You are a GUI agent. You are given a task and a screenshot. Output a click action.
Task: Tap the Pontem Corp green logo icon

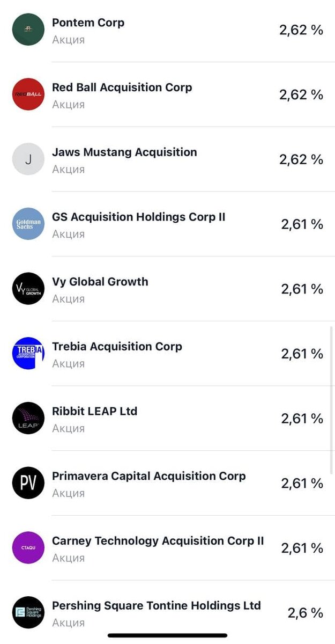coord(28,30)
